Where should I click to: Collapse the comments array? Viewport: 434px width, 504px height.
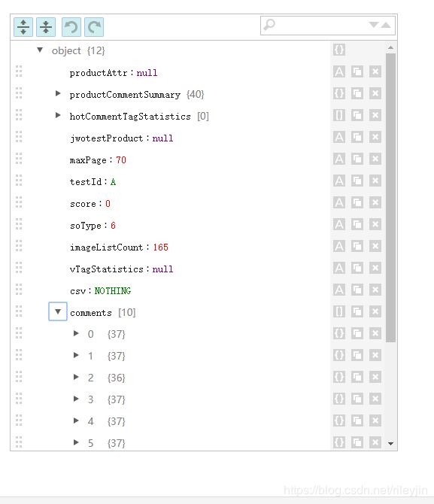(58, 311)
